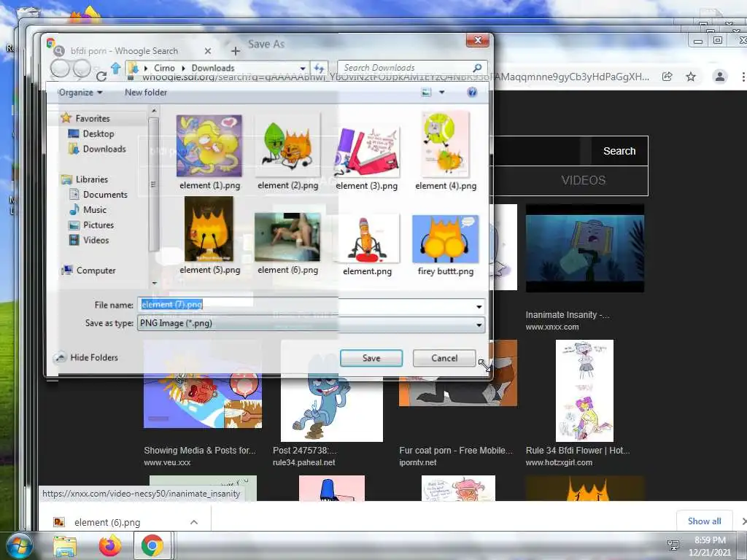Expand the File name dropdown arrow
The width and height of the screenshot is (747, 560).
[479, 306]
